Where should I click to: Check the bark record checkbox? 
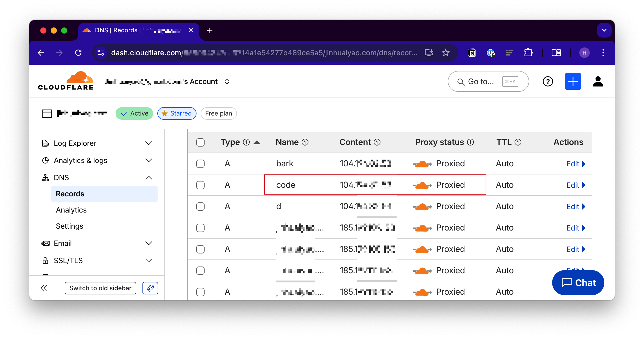tap(200, 164)
